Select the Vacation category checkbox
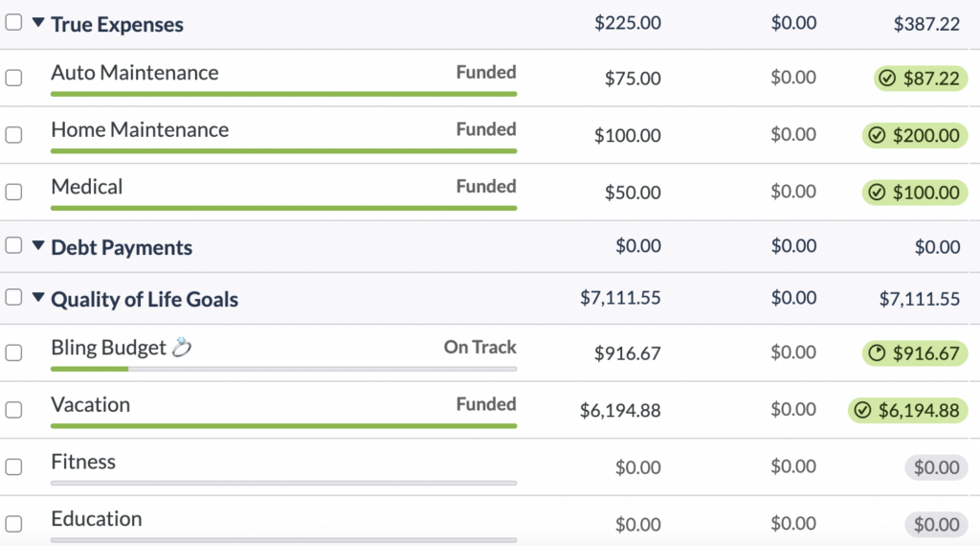This screenshot has height=546, width=980. coord(13,410)
